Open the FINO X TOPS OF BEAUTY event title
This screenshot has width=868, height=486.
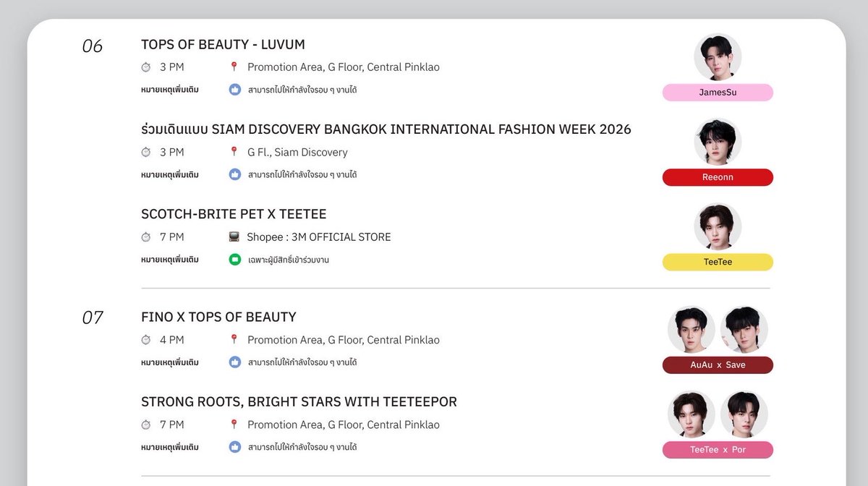[218, 317]
